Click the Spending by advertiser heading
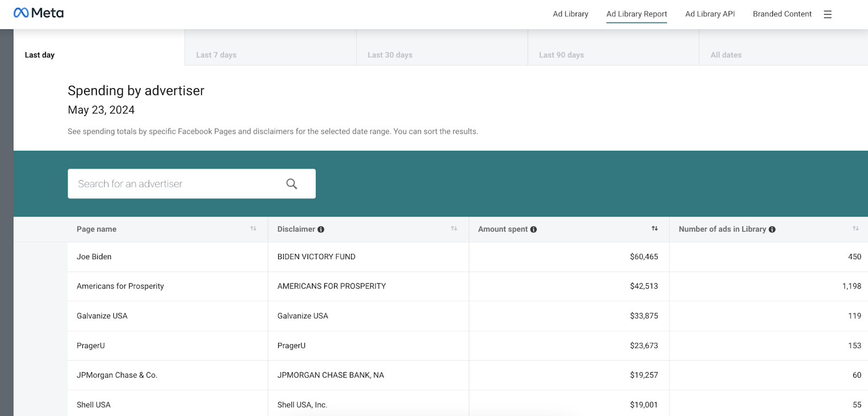Screen dimensions: 868x416 tap(136, 91)
